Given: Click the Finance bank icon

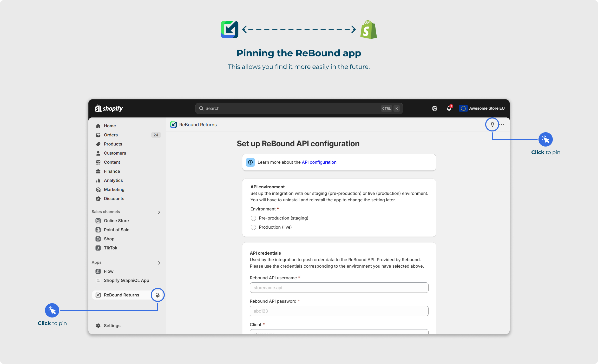Looking at the screenshot, I should coord(98,171).
